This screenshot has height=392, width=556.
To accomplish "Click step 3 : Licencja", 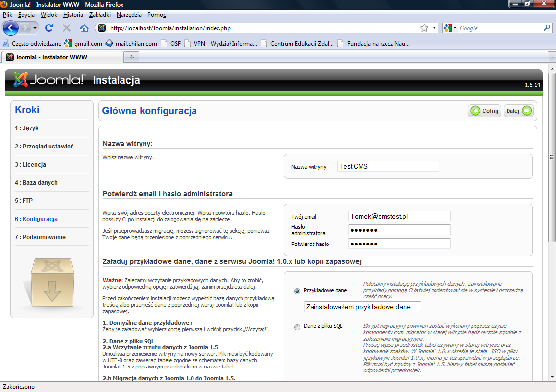I will coord(30,164).
